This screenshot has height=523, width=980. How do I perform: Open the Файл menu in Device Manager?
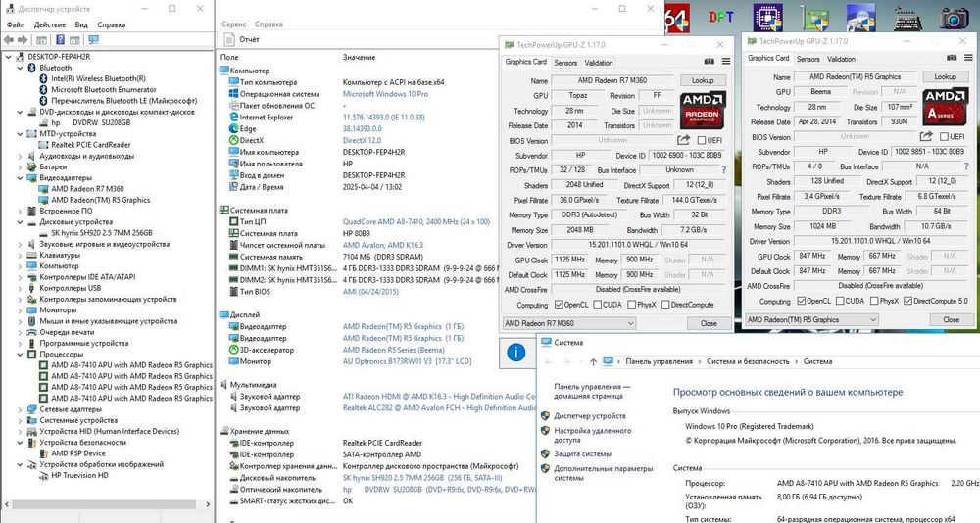click(x=16, y=25)
